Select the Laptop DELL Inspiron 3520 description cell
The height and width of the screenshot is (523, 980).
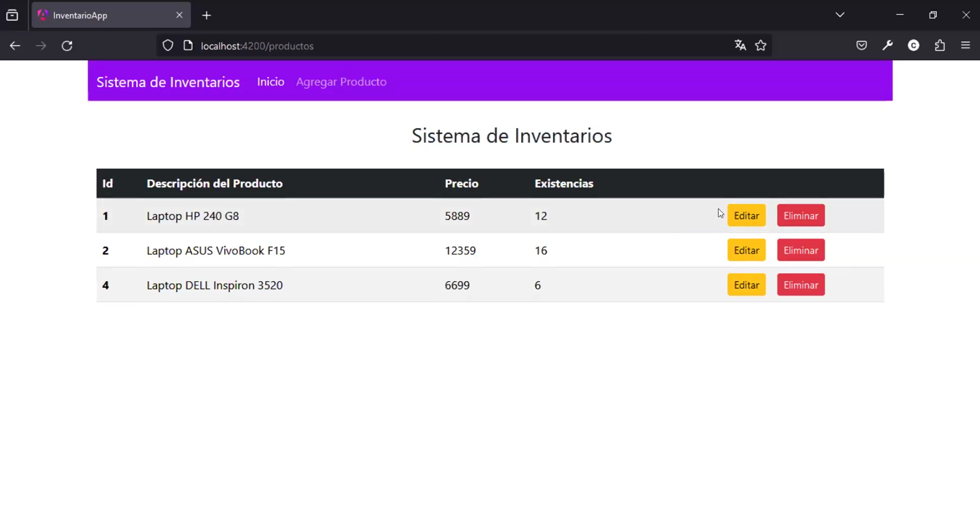coord(214,285)
